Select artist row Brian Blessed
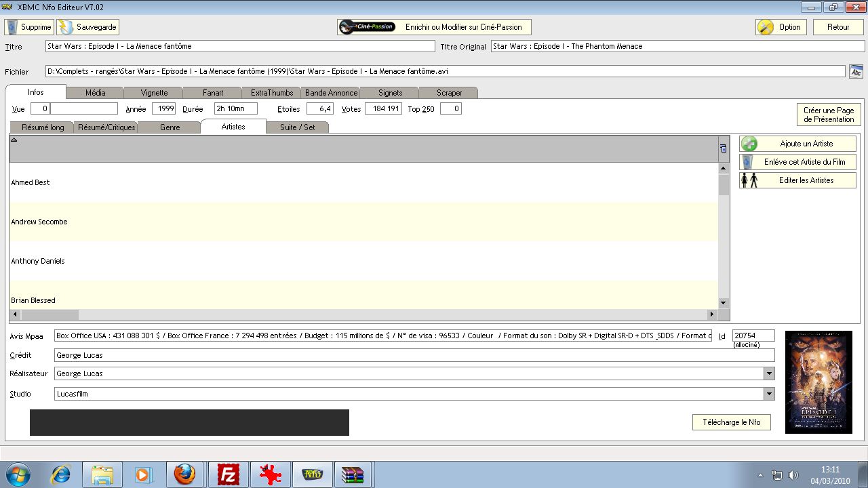This screenshot has height=488, width=868. (x=363, y=294)
